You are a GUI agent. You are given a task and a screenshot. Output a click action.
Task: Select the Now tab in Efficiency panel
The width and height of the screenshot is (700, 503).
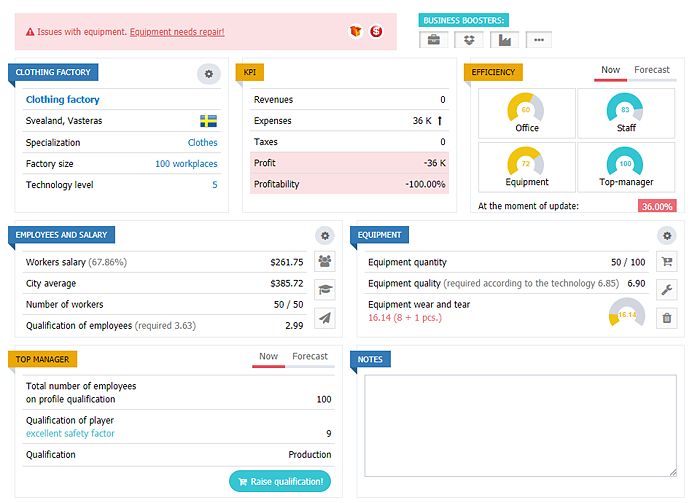click(x=610, y=70)
